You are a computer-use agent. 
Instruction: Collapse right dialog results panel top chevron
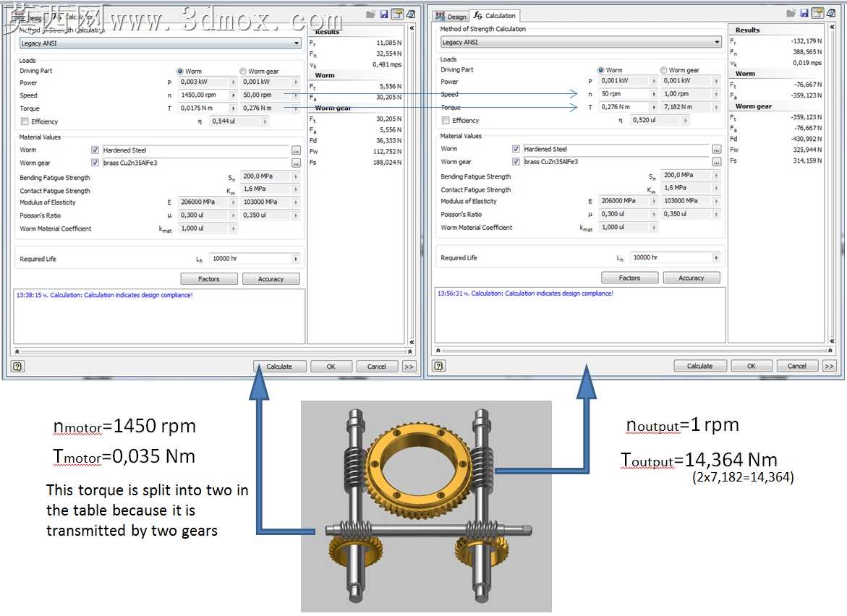point(833,27)
